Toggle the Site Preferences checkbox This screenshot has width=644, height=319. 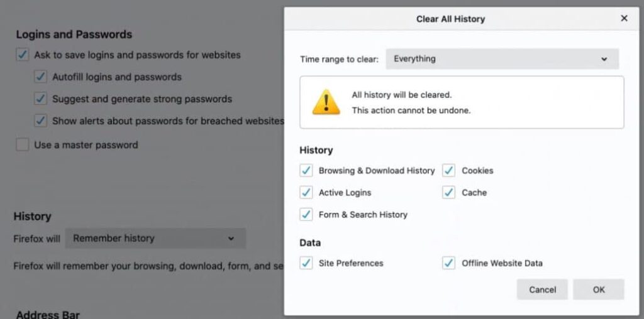click(x=306, y=263)
